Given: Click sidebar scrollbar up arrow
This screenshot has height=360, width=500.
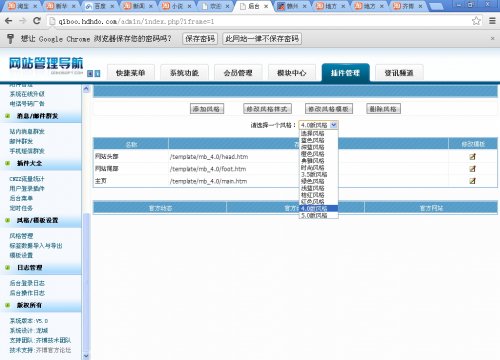Looking at the screenshot, I should (x=86, y=89).
